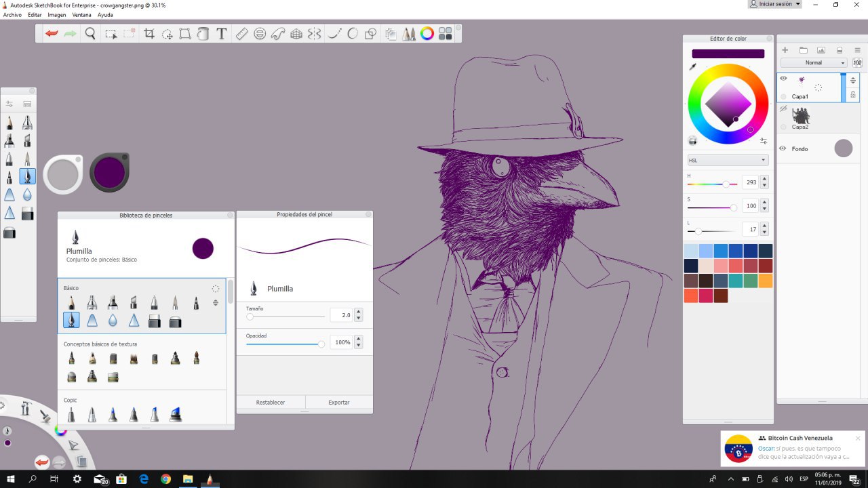Open Iniciar sesión account dropdown

tap(775, 4)
